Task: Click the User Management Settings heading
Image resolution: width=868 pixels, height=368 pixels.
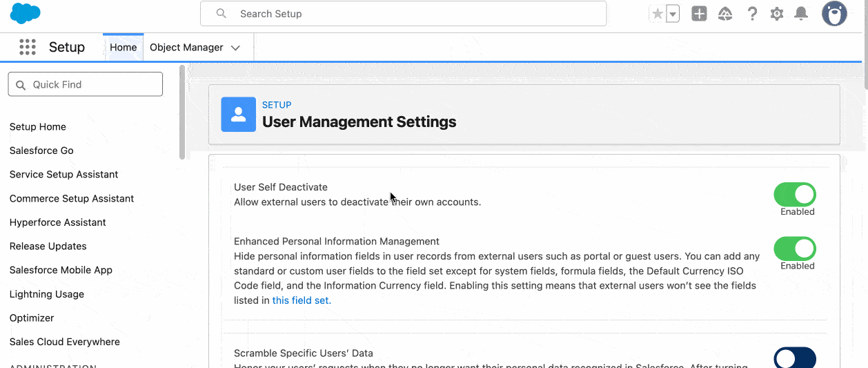Action: coord(359,122)
